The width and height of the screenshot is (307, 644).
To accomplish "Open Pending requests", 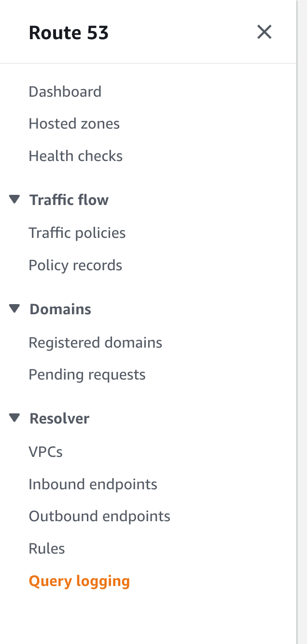I will point(87,375).
